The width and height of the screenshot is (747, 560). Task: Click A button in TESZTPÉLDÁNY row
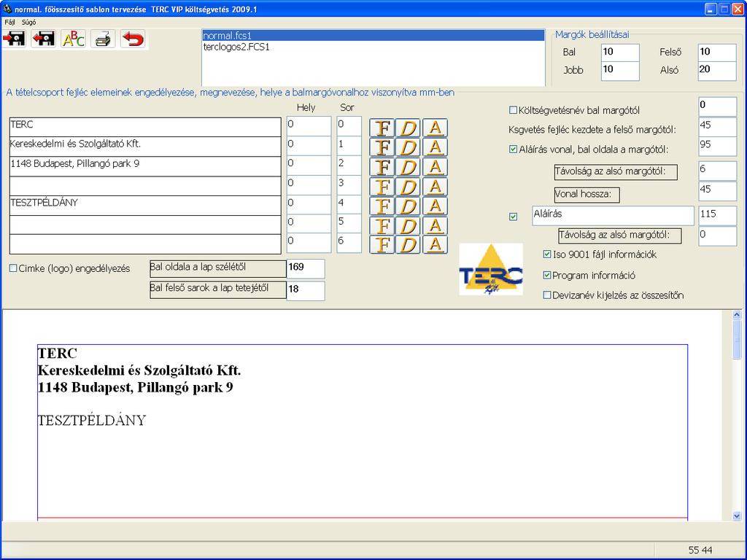click(x=435, y=206)
